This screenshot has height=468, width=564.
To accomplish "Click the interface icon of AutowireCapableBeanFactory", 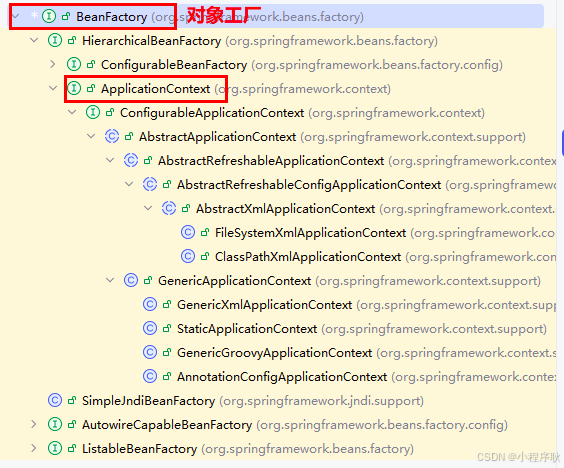I will tap(55, 424).
